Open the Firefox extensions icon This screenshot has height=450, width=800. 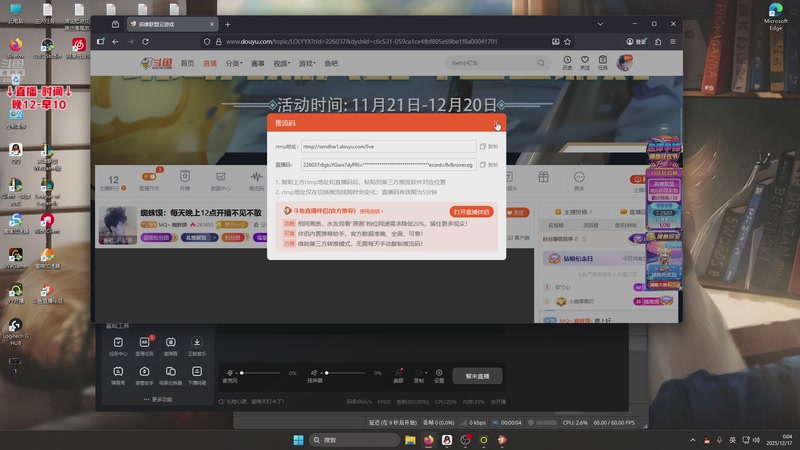[x=658, y=42]
